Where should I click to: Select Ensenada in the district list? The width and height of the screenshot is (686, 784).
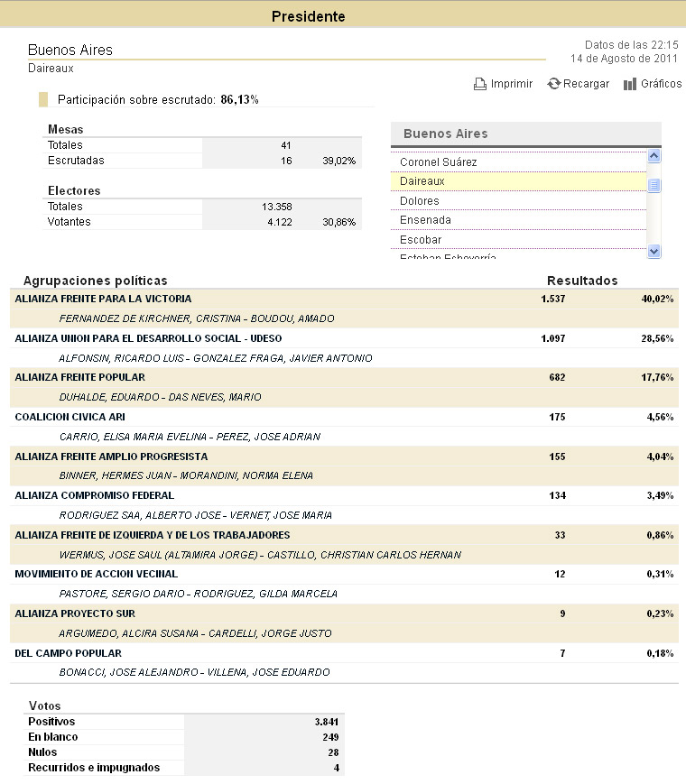[x=518, y=220]
